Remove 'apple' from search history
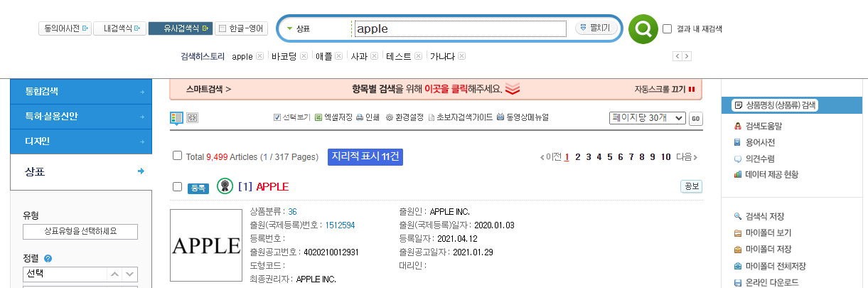The width and height of the screenshot is (868, 288). [x=259, y=56]
